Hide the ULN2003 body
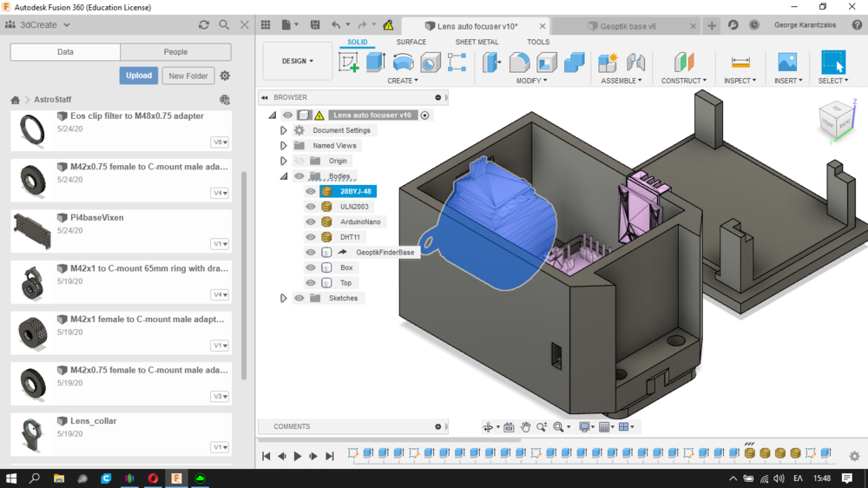This screenshot has height=488, width=868. tap(311, 207)
